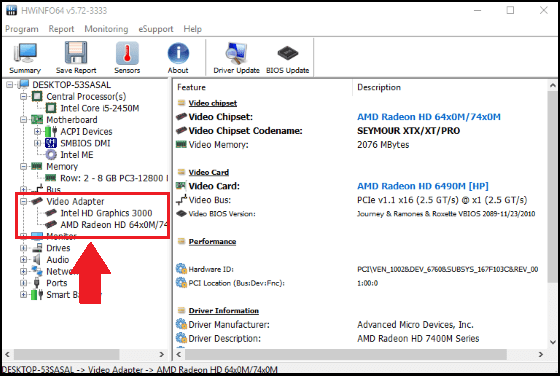Image resolution: width=560 pixels, height=376 pixels.
Task: Click the ACPI Devices icon
Action: [x=51, y=131]
